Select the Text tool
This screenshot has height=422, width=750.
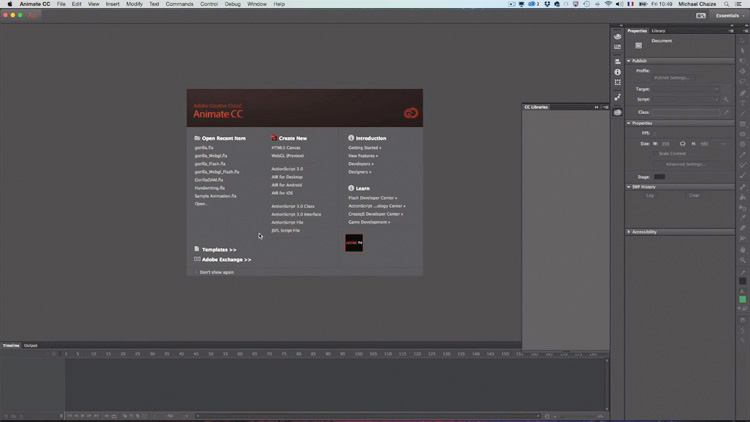coord(742,103)
